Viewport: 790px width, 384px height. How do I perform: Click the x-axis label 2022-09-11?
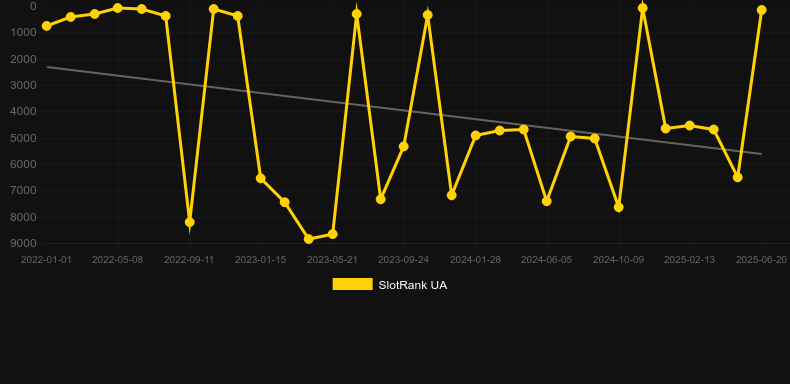pos(189,260)
